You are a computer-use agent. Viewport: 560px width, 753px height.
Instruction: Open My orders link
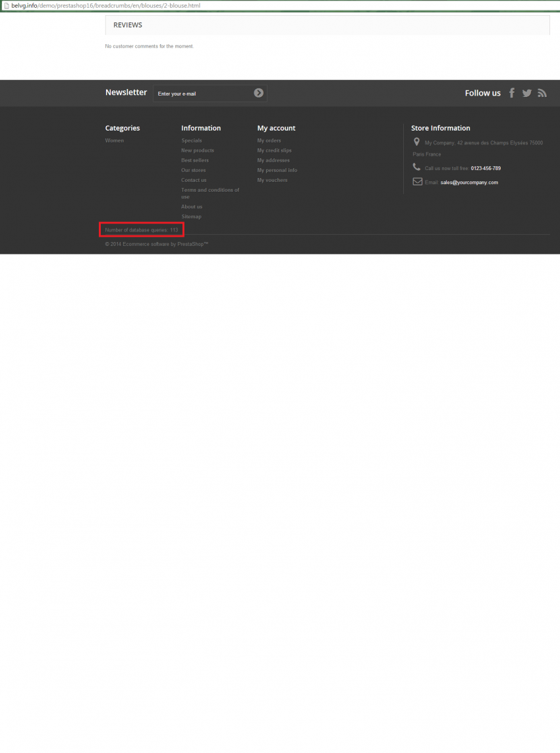269,140
